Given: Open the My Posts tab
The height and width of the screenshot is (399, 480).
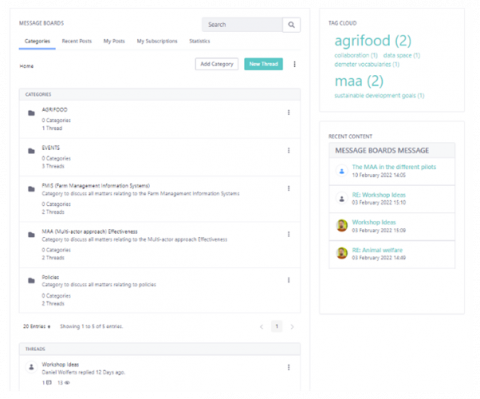Looking at the screenshot, I should pos(114,41).
